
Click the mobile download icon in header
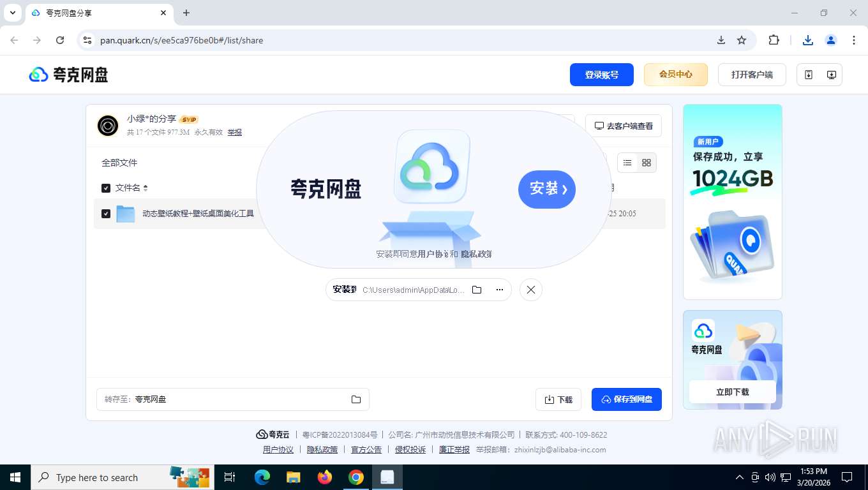point(809,75)
